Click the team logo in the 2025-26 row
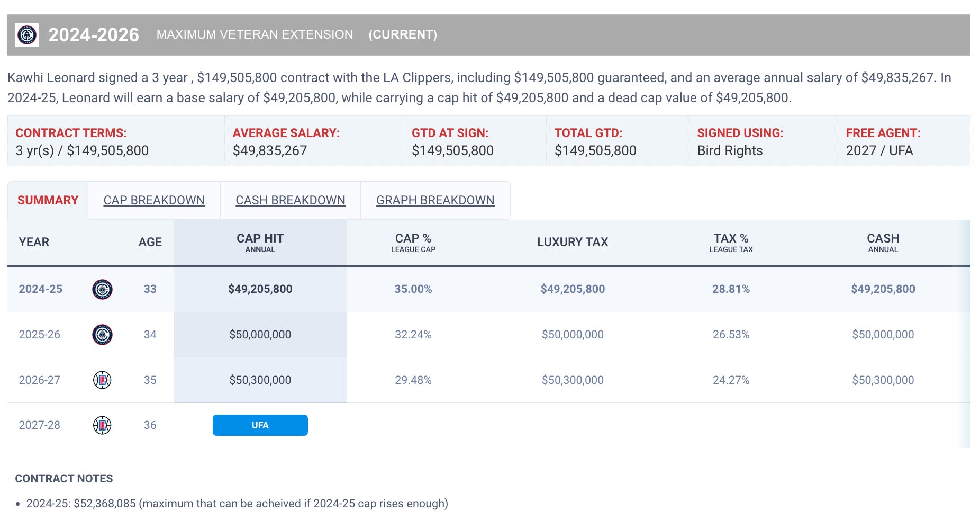980x519 pixels. 102,335
